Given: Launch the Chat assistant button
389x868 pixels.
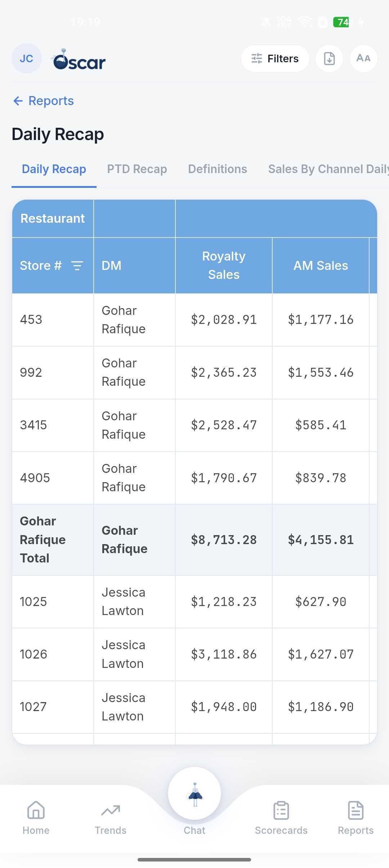Looking at the screenshot, I should point(194,794).
